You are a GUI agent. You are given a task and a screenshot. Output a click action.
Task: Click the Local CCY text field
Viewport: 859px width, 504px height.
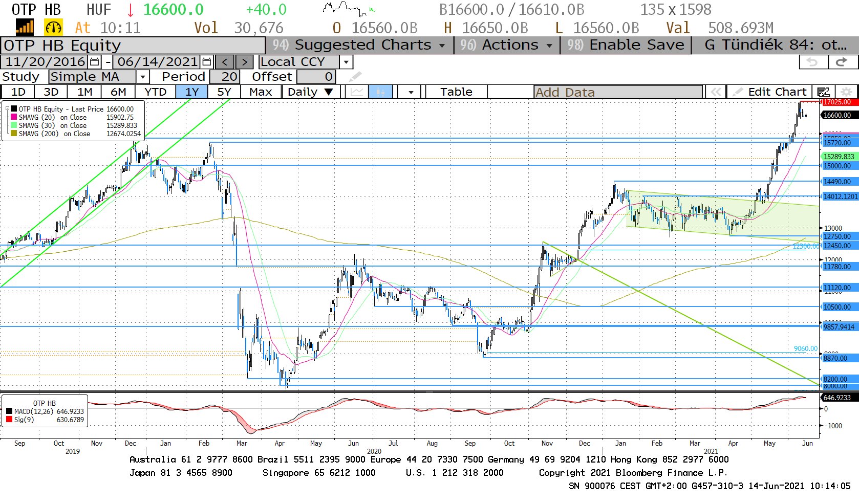[x=299, y=62]
